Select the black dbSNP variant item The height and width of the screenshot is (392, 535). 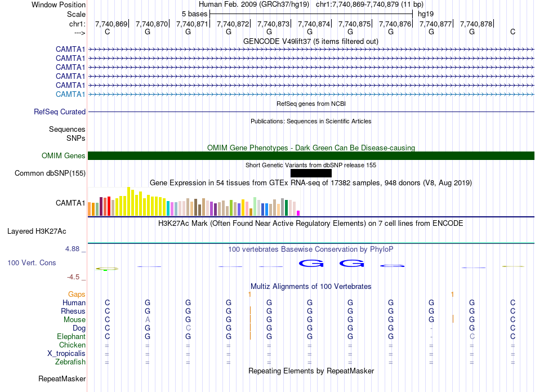point(311,173)
